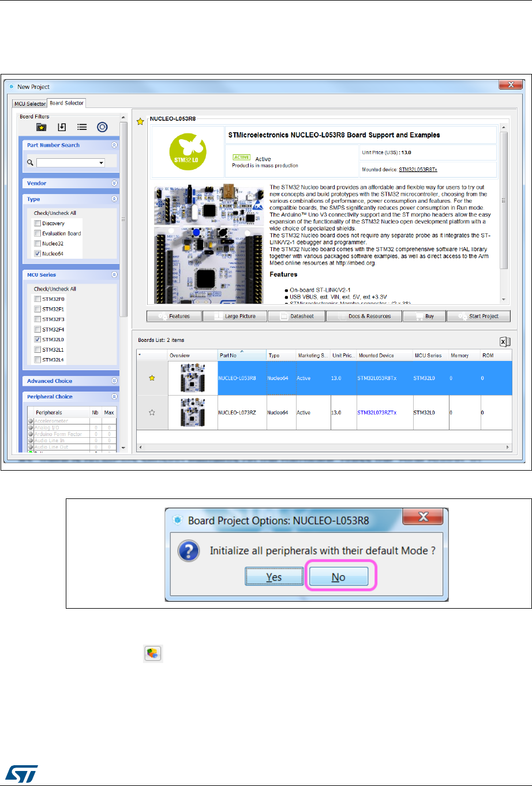This screenshot has height=786, width=532.
Task: Check the Discovery board type
Action: tap(38, 223)
